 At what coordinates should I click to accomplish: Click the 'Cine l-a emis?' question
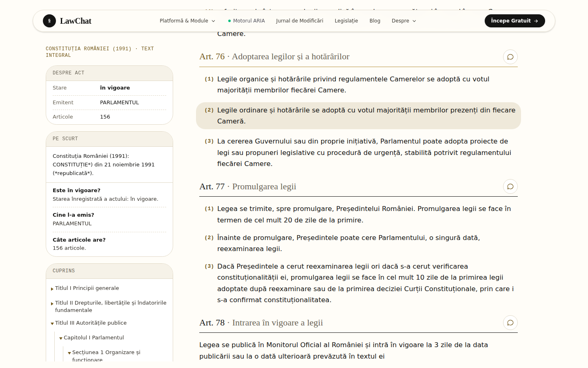pos(73,215)
